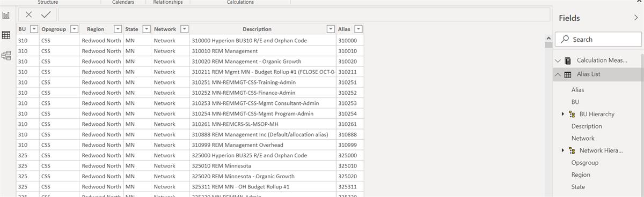Click the Fields Search box
644x197 pixels.
pos(598,39)
